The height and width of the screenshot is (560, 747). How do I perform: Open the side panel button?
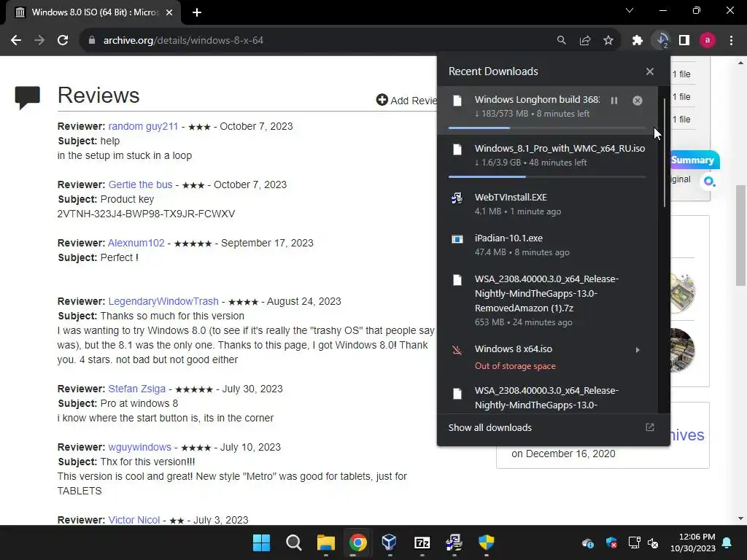[x=684, y=41]
